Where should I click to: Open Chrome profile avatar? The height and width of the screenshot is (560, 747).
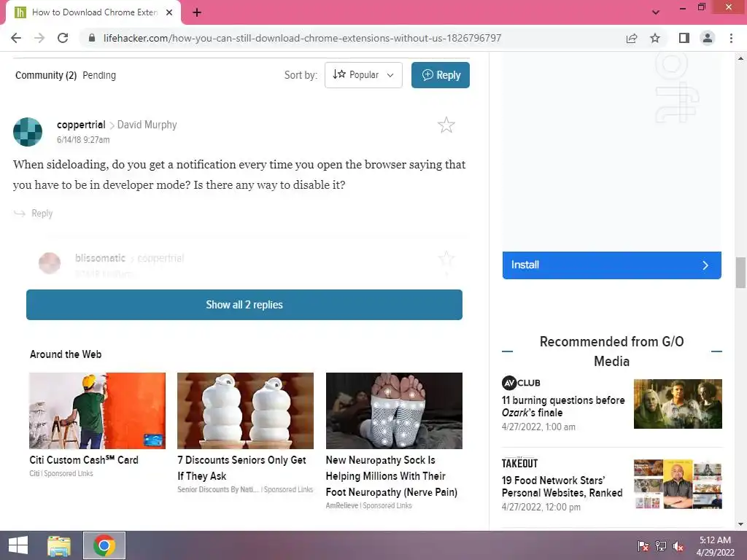pyautogui.click(x=708, y=38)
